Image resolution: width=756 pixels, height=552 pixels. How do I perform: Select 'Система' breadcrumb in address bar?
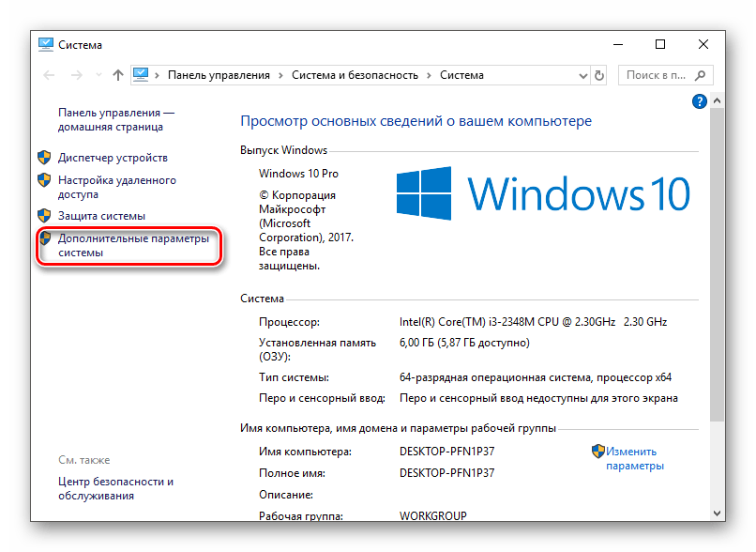point(461,75)
